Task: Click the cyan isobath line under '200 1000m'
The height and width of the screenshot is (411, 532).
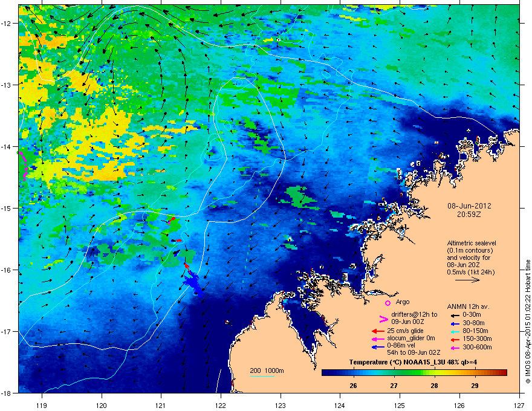Action: click(262, 376)
